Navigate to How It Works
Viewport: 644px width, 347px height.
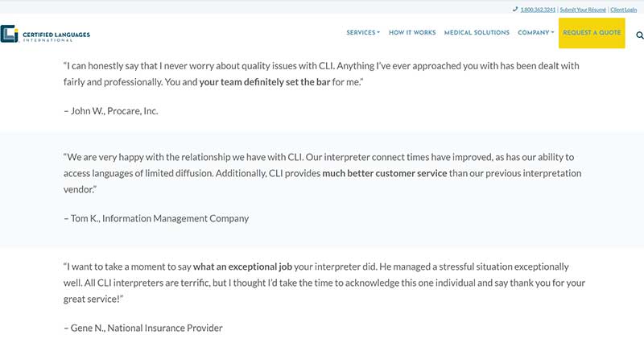tap(412, 33)
